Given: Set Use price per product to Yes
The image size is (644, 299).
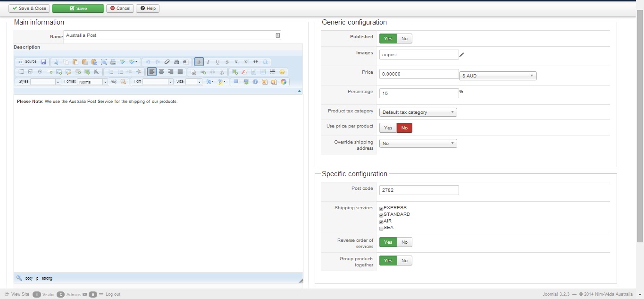Looking at the screenshot, I should tap(388, 128).
